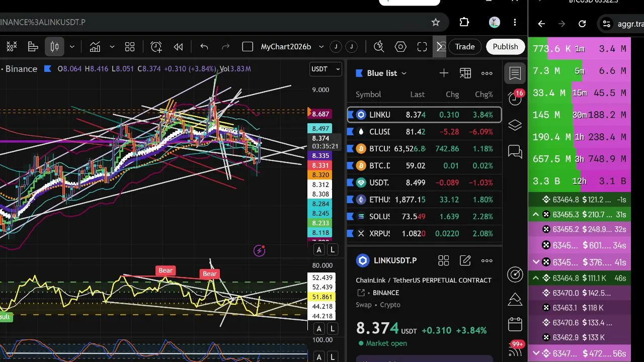Viewport: 644px width, 362px height.
Task: Toggle log scale L on main price axis
Action: click(333, 249)
